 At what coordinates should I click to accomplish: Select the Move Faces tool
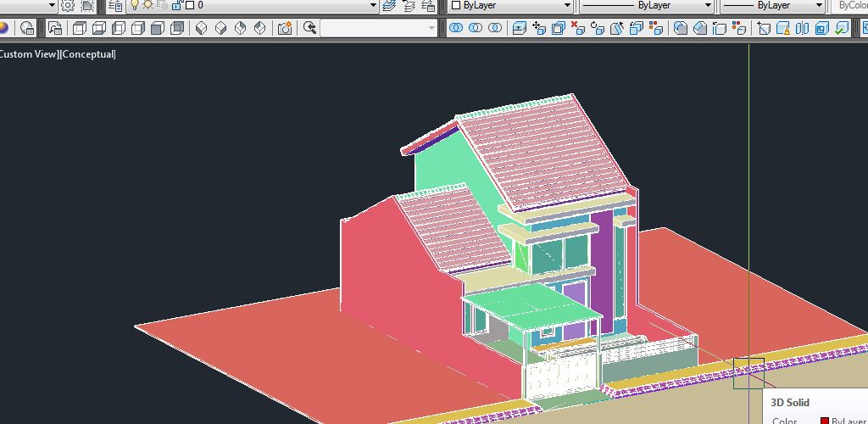point(538,28)
